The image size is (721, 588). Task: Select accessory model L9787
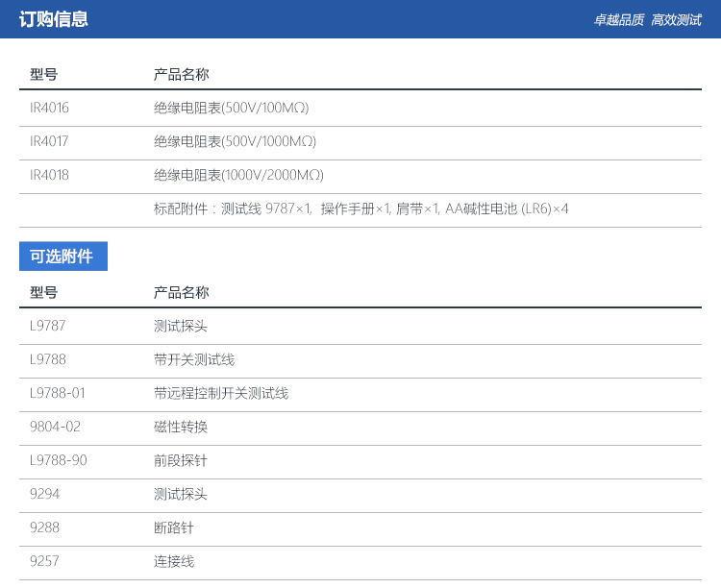(47, 326)
